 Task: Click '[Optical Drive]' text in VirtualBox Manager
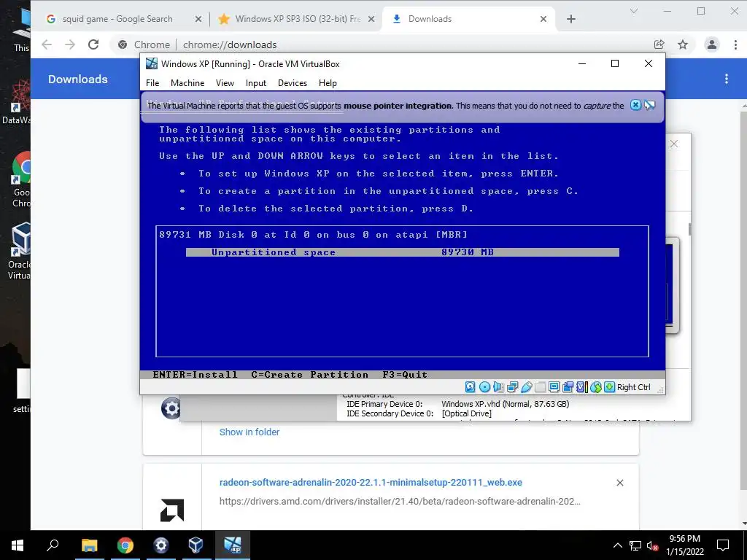click(467, 413)
